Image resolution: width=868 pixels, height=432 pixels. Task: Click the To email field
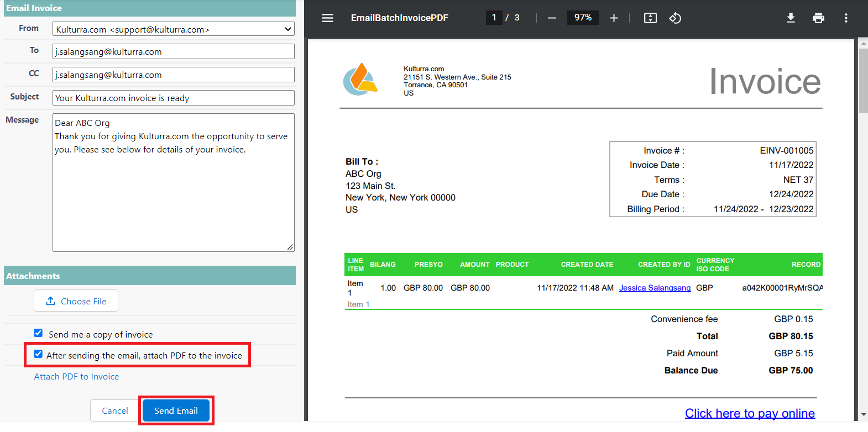[174, 52]
